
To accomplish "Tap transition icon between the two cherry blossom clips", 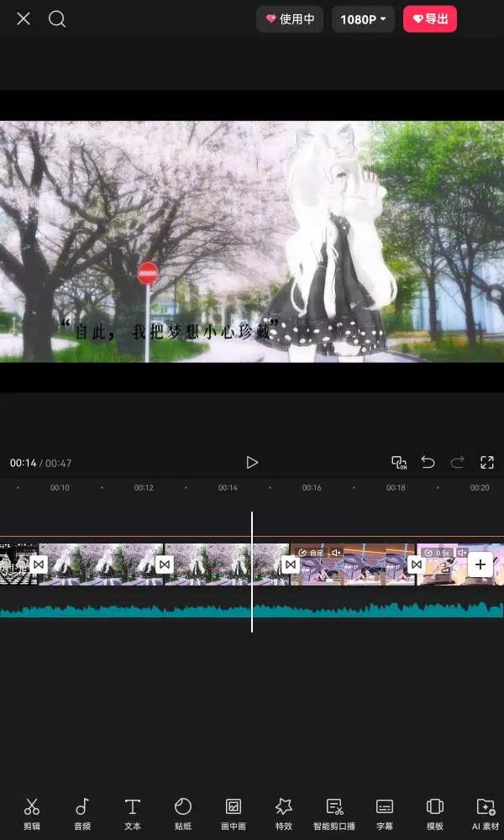I will coord(165,564).
